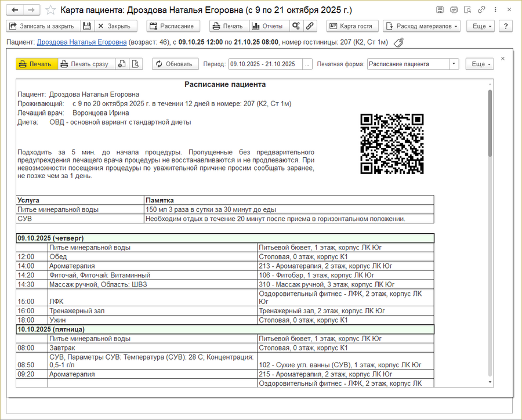Image resolution: width=522 pixels, height=420 pixels.
Task: Open the link/URL icon in the title bar
Action: tap(481, 9)
